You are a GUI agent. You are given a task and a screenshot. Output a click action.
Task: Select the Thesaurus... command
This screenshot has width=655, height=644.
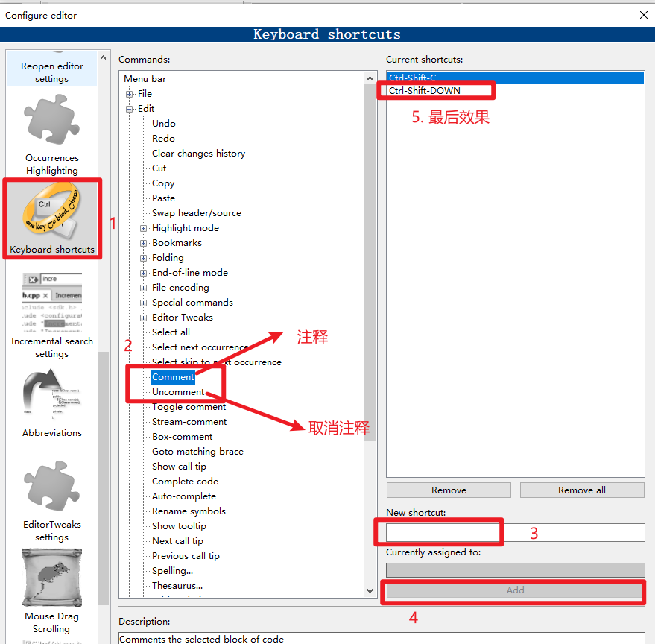pos(177,586)
